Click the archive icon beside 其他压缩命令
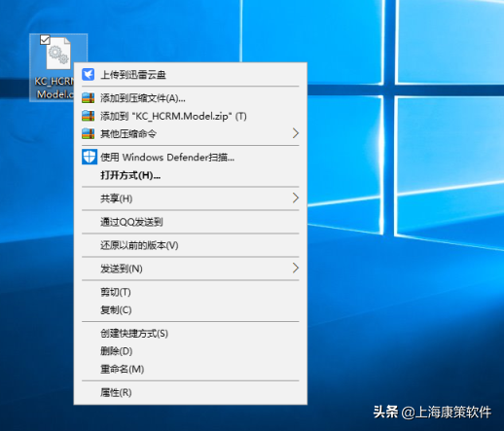Image resolution: width=504 pixels, height=431 pixels. (x=88, y=133)
